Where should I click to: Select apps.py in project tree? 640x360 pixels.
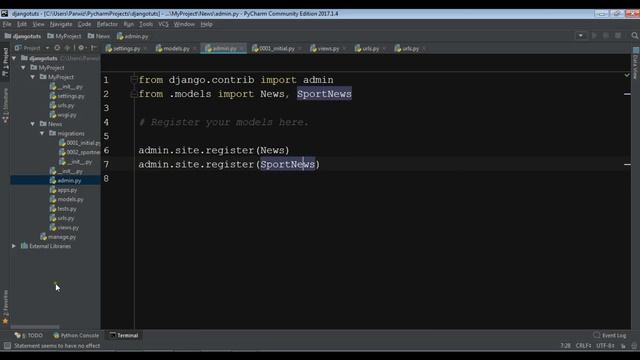(63, 190)
